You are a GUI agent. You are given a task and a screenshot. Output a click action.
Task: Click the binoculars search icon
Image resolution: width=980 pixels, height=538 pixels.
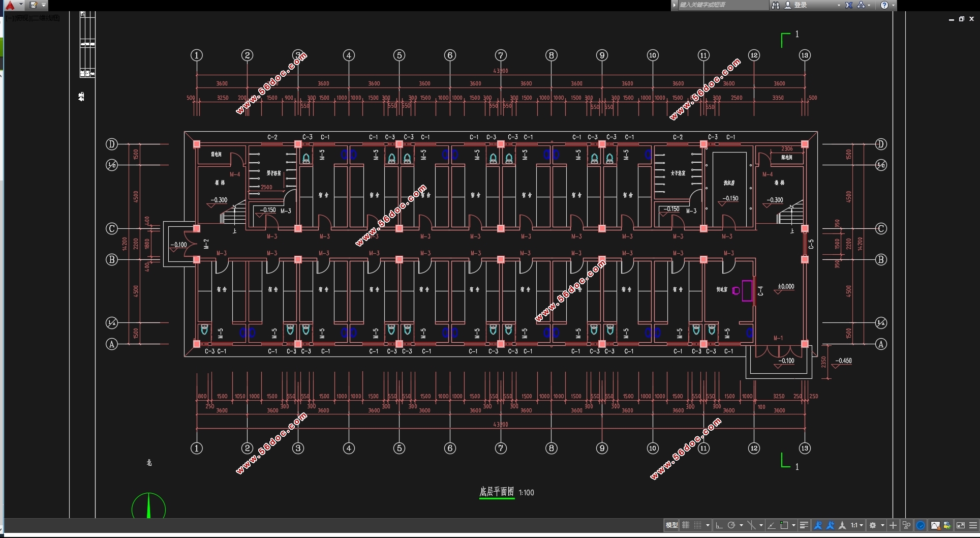click(x=775, y=5)
